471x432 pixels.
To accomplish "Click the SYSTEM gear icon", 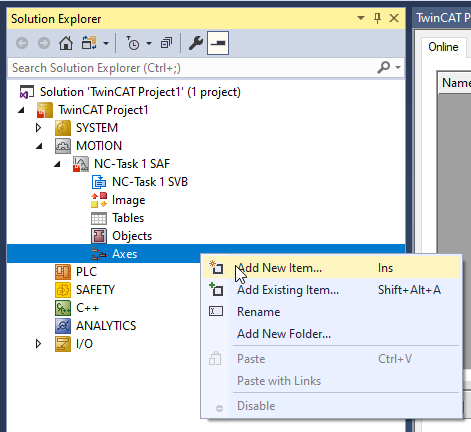I will coord(63,128).
